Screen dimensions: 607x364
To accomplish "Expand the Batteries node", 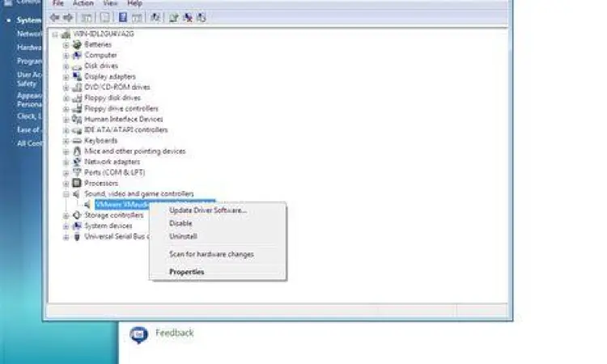I will pos(66,44).
